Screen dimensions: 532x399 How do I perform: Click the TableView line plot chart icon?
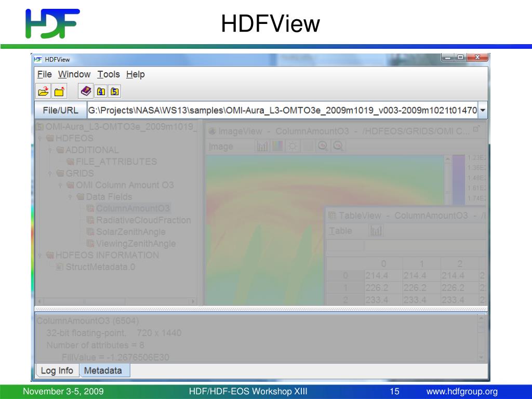[x=376, y=231]
